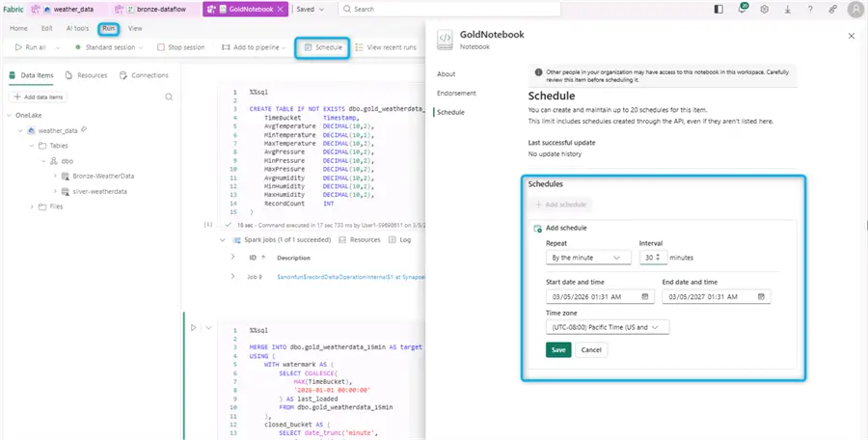
Task: Click the calendar icon in End date field
Action: click(761, 296)
